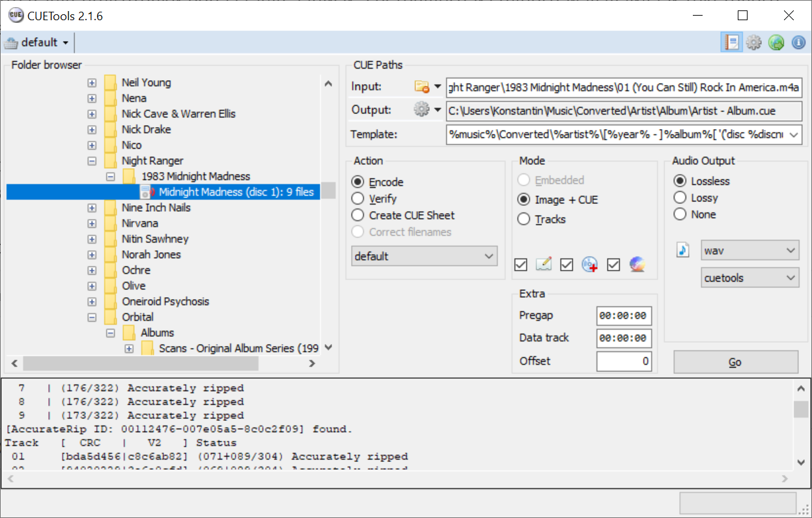Click the Go button
Image resolution: width=812 pixels, height=518 pixels.
[x=736, y=362]
